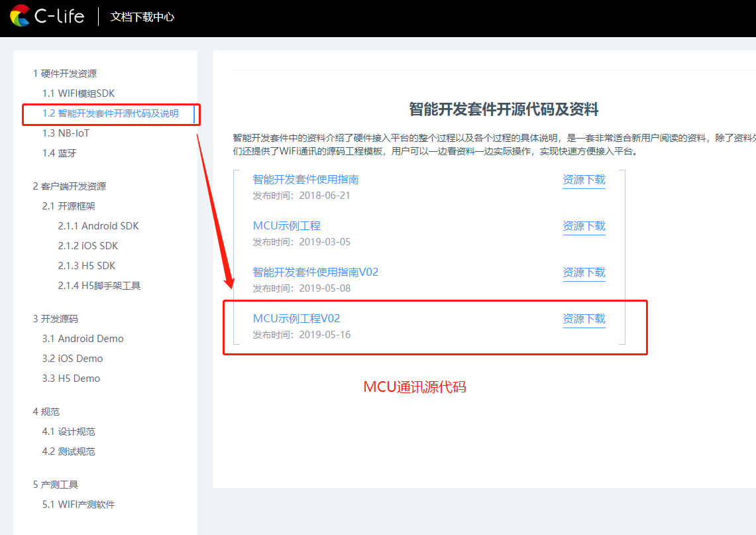Screen dimensions: 756x535
Task: Click the 智能开发套件使用指南 document link
Action: click(x=305, y=180)
